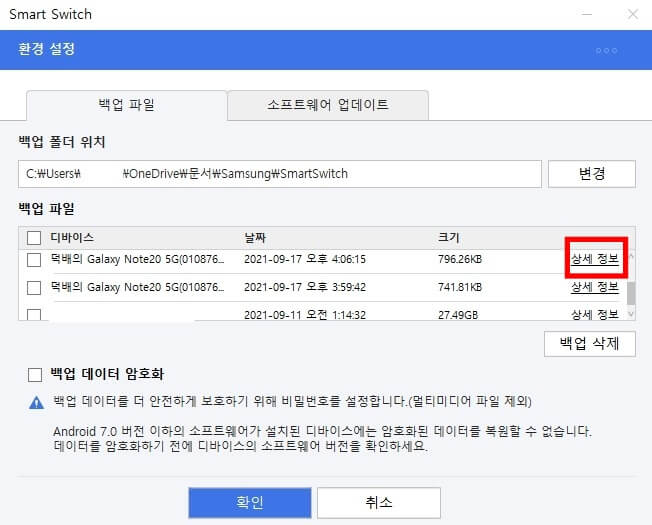Check the backup dated 2021-09-17 오후 4:06:15
This screenshot has width=652, height=525.
pos(34,260)
